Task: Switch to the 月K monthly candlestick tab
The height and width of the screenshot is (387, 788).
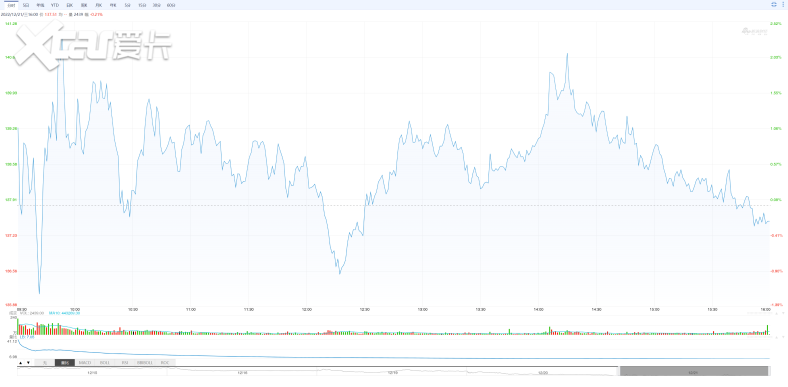Action: pyautogui.click(x=98, y=5)
